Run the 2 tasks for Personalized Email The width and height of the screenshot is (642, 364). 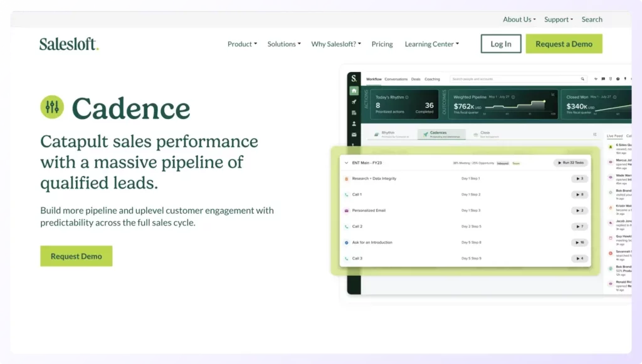click(x=579, y=211)
